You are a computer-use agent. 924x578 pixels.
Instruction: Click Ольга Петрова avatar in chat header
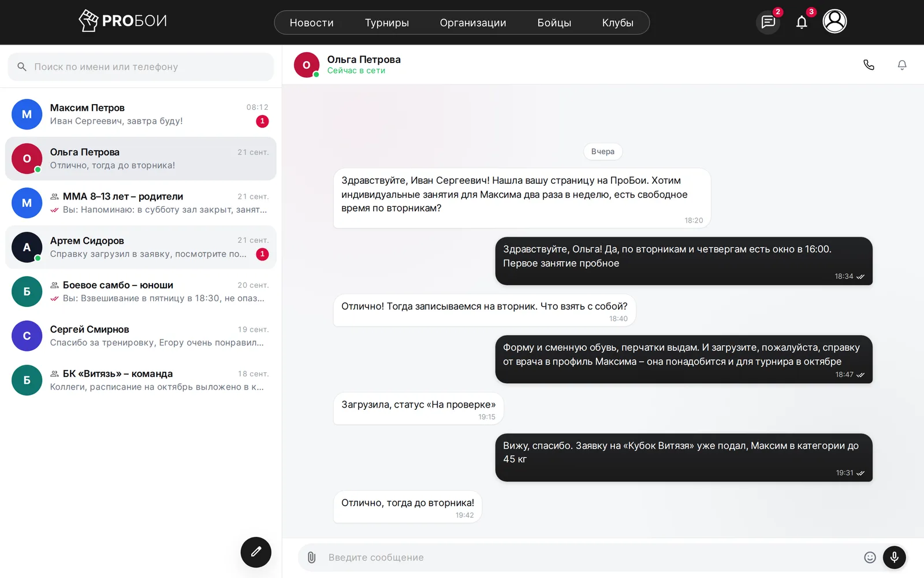(307, 65)
